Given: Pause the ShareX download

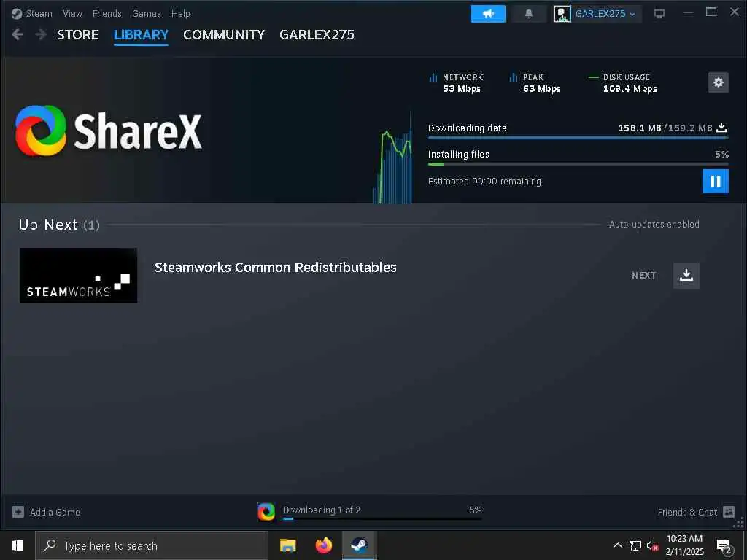Looking at the screenshot, I should pos(715,182).
